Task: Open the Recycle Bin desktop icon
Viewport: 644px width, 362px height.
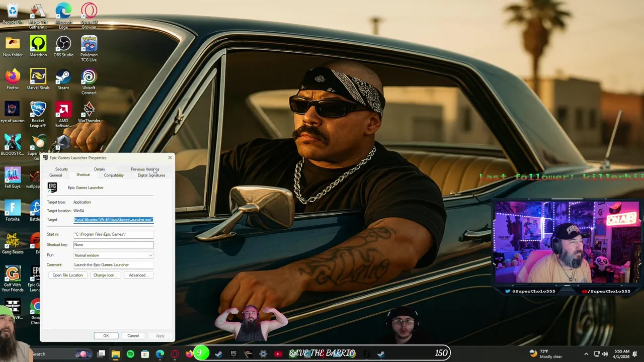Action: 13,14
